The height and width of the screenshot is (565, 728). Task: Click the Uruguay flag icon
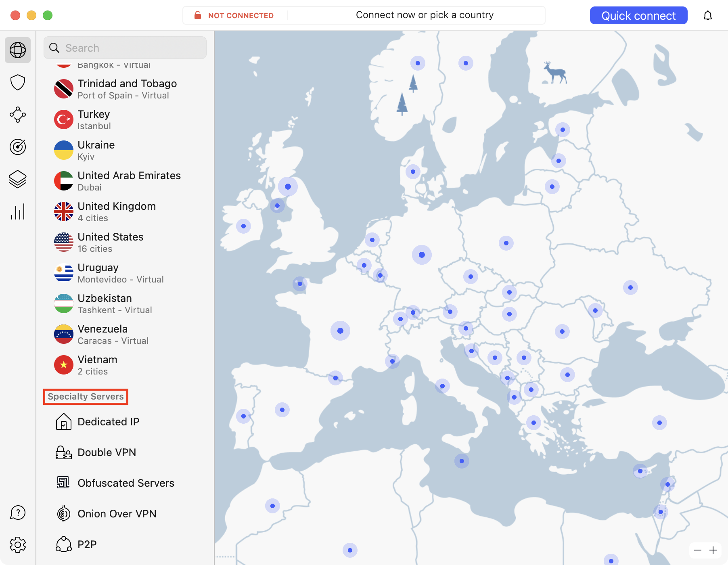64,273
